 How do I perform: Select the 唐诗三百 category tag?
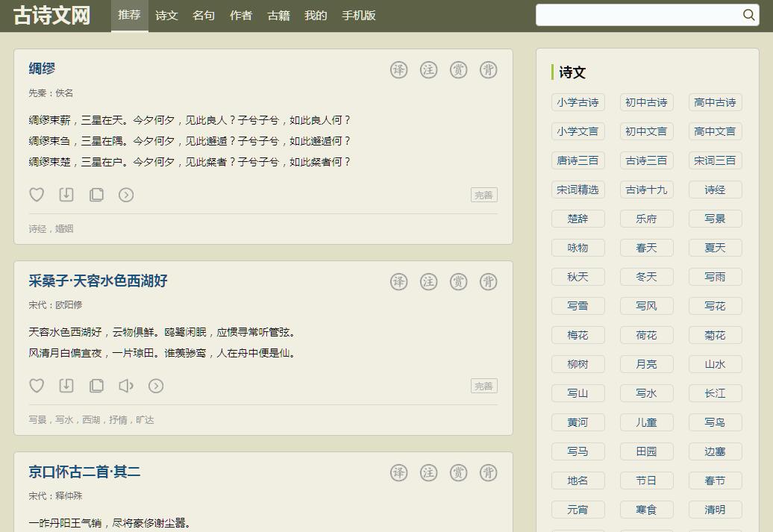(x=578, y=160)
